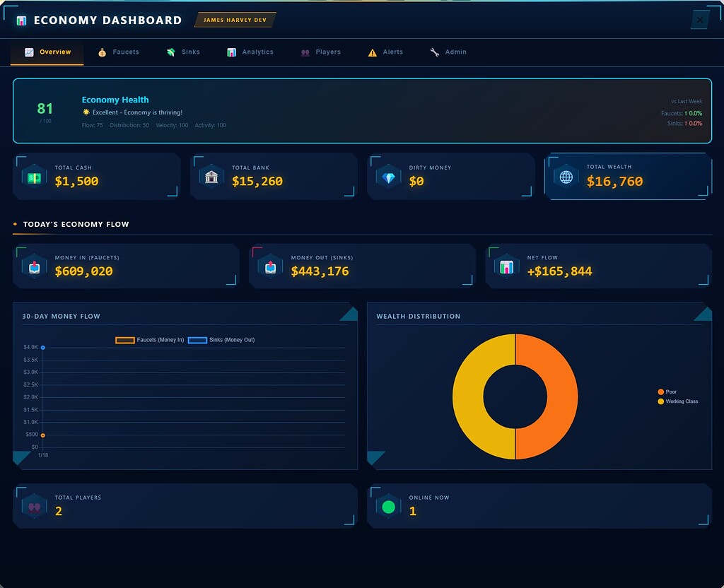
Task: Click the Activity: 100 stat
Action: pos(210,126)
